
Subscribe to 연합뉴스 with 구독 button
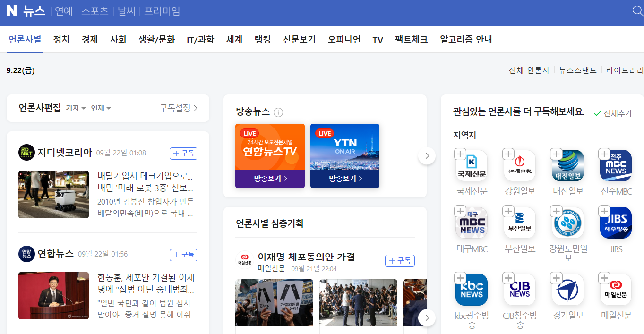183,255
